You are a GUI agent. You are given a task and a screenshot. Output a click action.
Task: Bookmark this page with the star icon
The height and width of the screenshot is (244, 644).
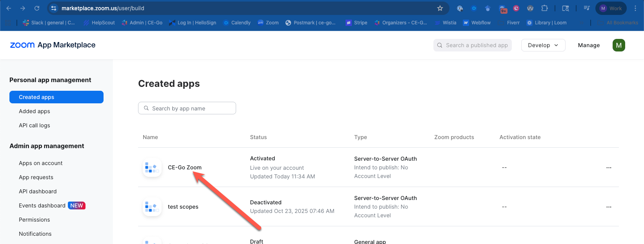click(440, 8)
